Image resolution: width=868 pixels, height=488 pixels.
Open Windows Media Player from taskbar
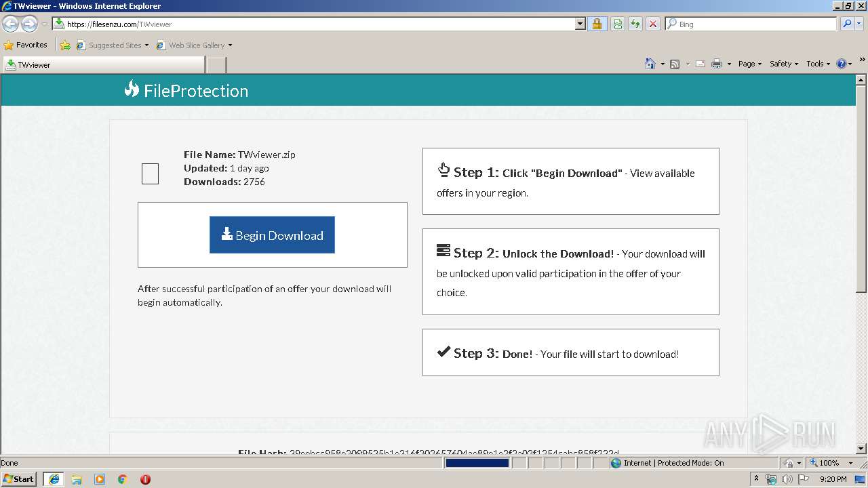tap(100, 479)
